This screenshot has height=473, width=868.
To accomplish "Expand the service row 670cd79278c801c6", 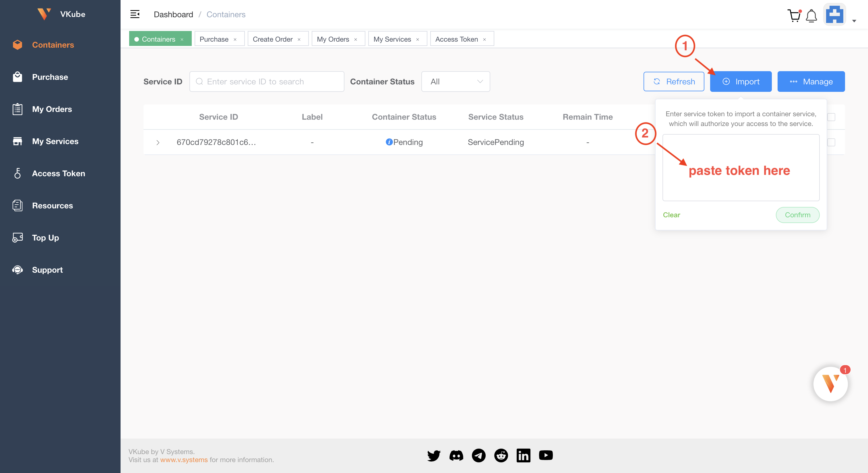I will [x=158, y=142].
